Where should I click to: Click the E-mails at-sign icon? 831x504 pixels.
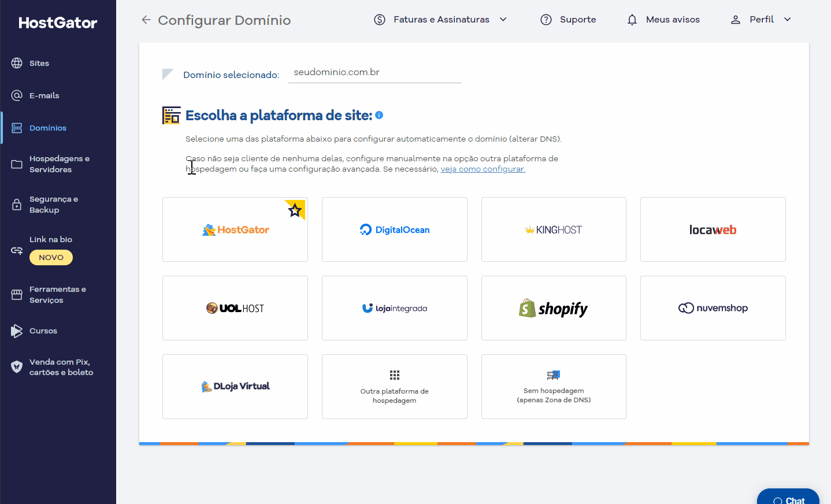pos(17,95)
